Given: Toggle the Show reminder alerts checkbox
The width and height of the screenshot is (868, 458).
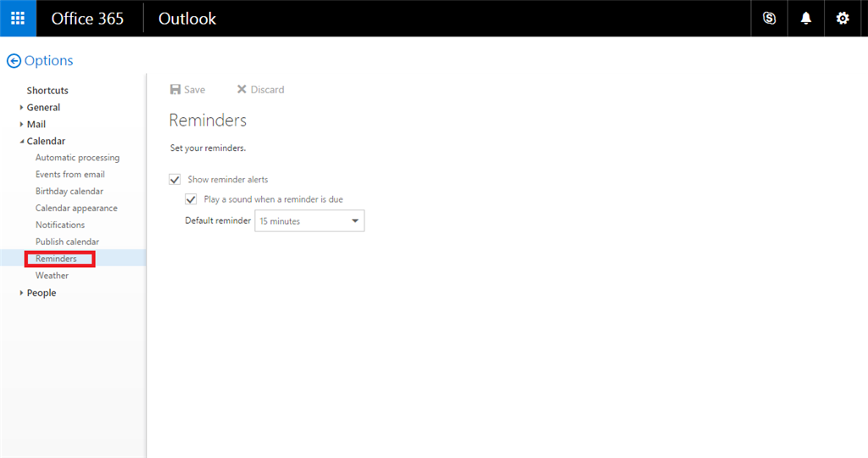Looking at the screenshot, I should [175, 180].
